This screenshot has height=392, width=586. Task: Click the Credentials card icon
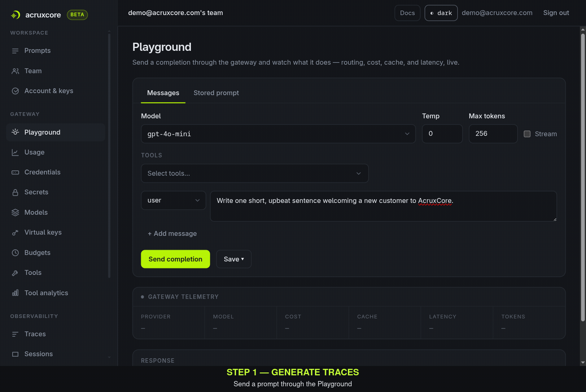15,172
